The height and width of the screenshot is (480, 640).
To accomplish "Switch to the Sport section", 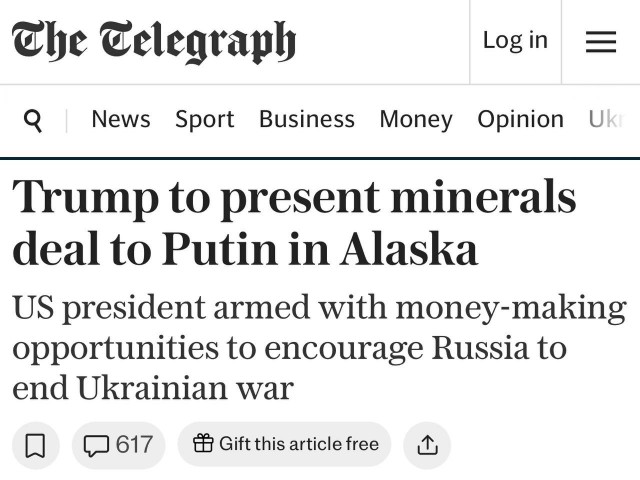I will click(x=204, y=119).
